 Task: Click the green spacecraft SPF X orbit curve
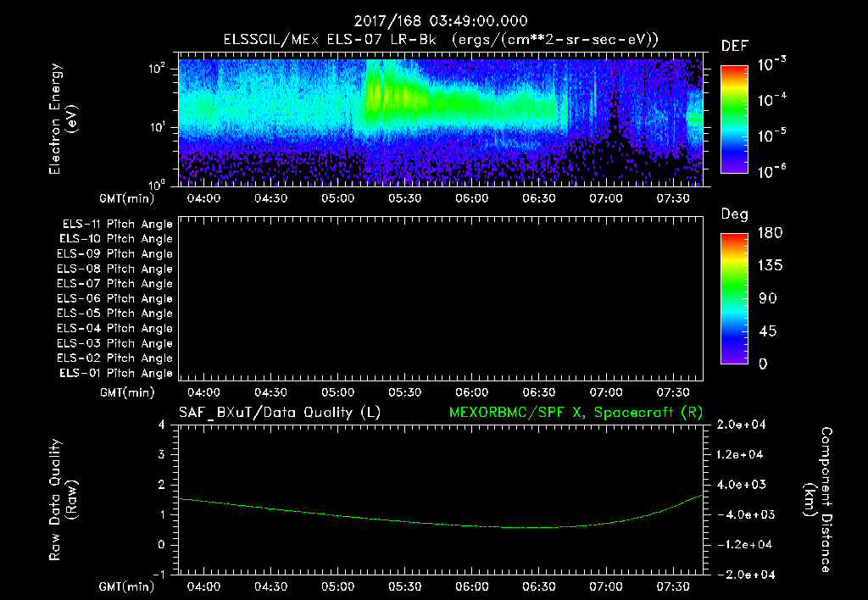(441, 523)
